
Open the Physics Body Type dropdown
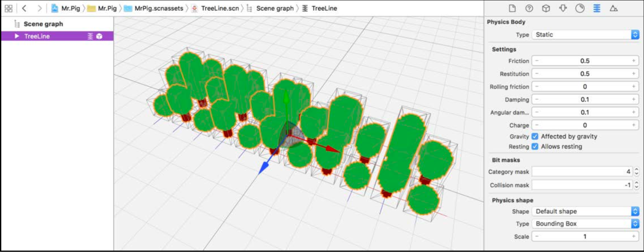point(586,35)
